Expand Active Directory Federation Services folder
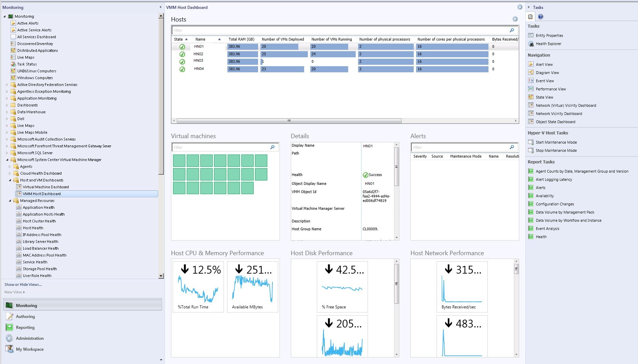The image size is (638, 364). 7,85
